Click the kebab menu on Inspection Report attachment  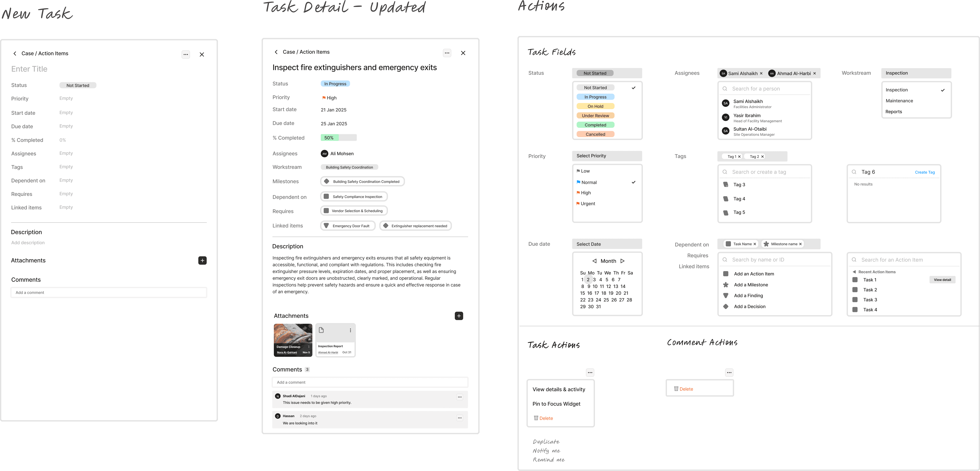(x=350, y=330)
